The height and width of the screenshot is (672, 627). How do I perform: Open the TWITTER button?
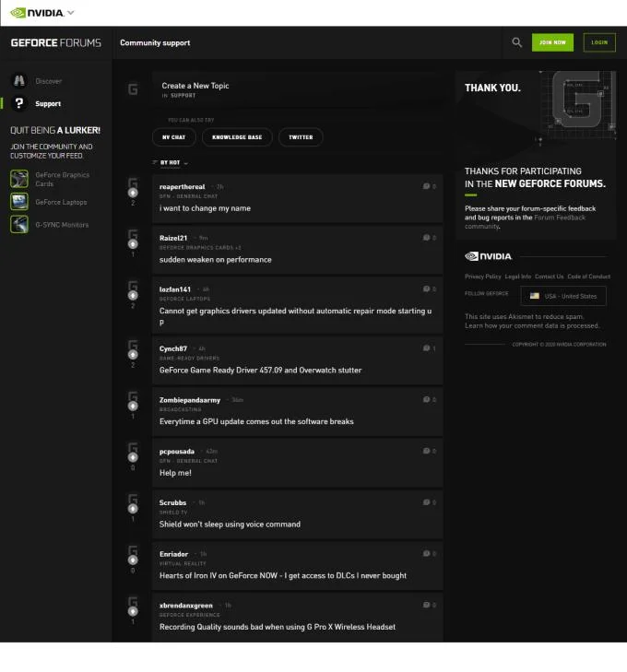pos(301,137)
